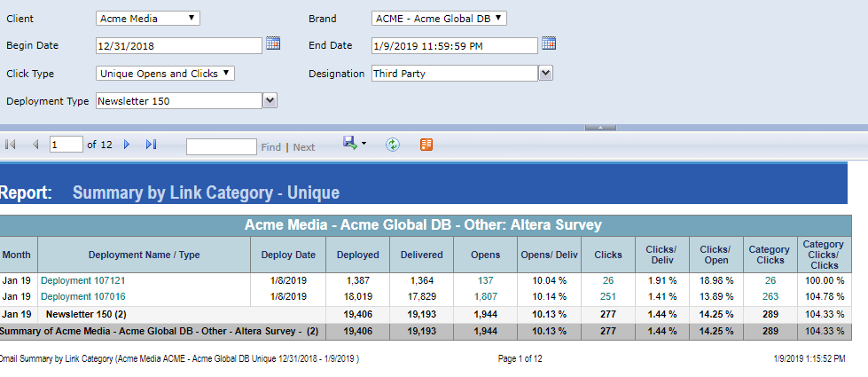Click the Find text search box

(x=221, y=146)
